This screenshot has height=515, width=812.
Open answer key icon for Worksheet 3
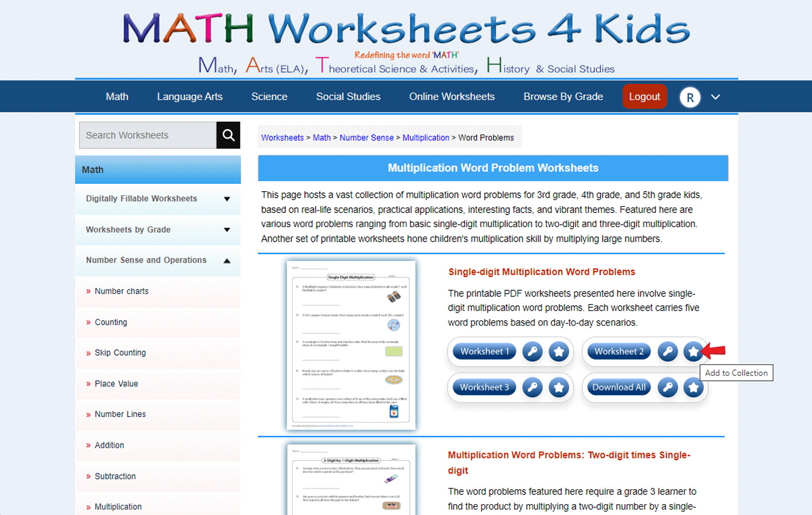(x=532, y=388)
